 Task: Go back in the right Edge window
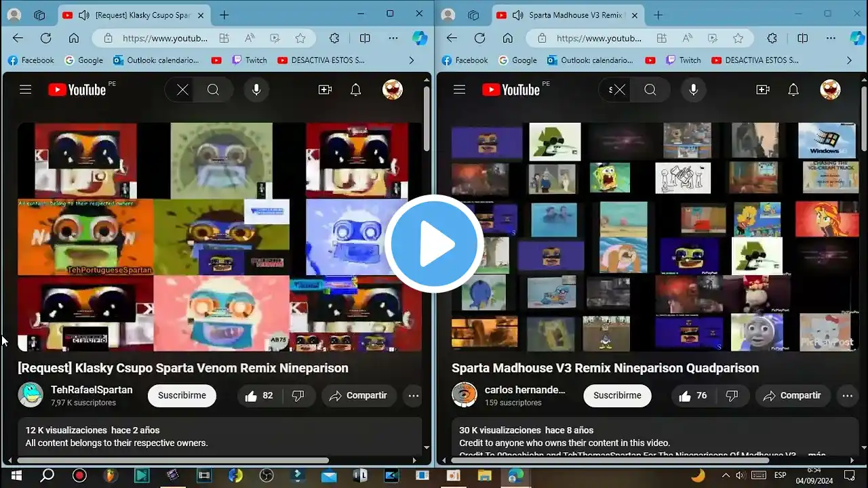click(452, 39)
